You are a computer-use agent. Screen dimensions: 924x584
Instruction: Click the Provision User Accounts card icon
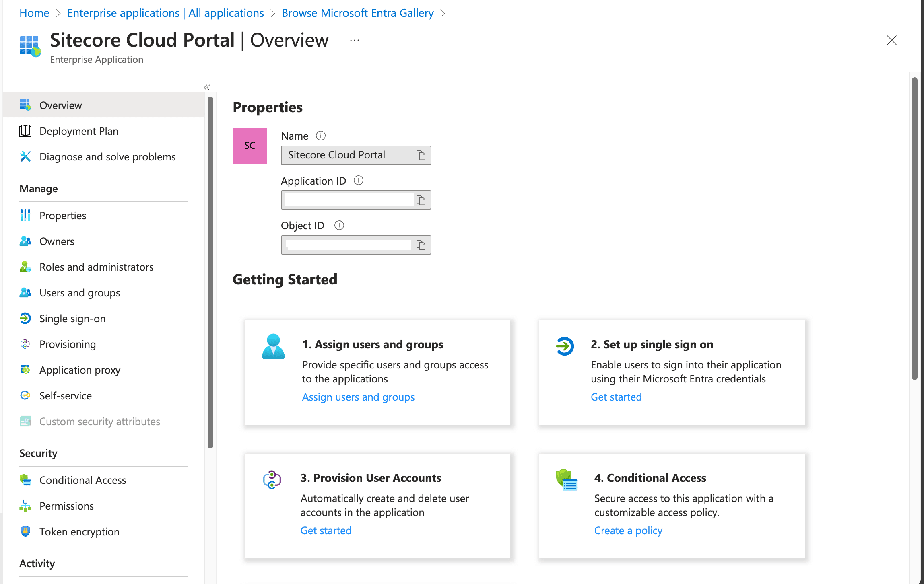[272, 479]
